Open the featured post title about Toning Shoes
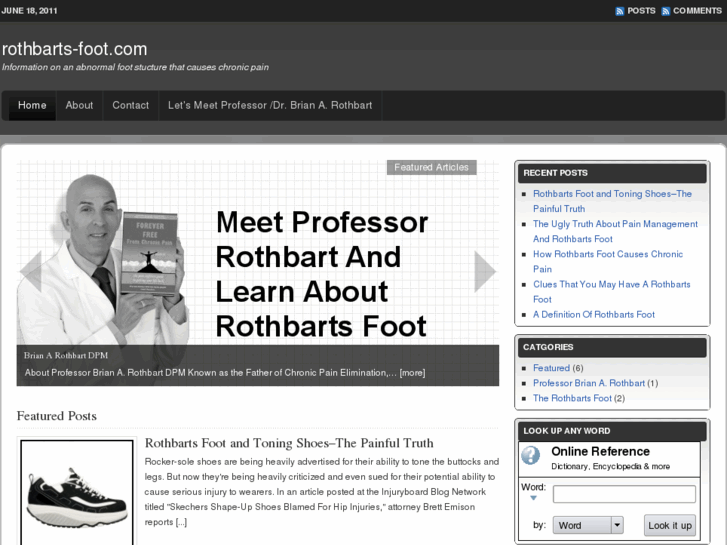Viewport: 727px width, 545px height. pyautogui.click(x=289, y=443)
